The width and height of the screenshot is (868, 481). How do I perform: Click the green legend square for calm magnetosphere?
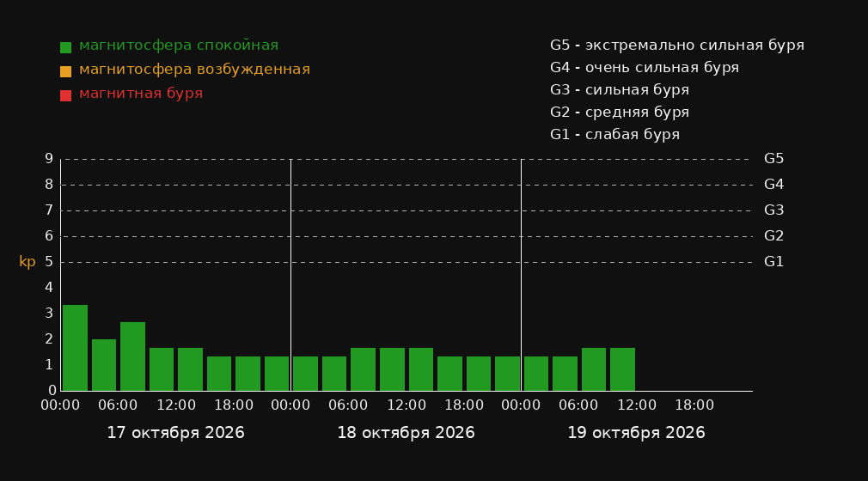tap(65, 47)
